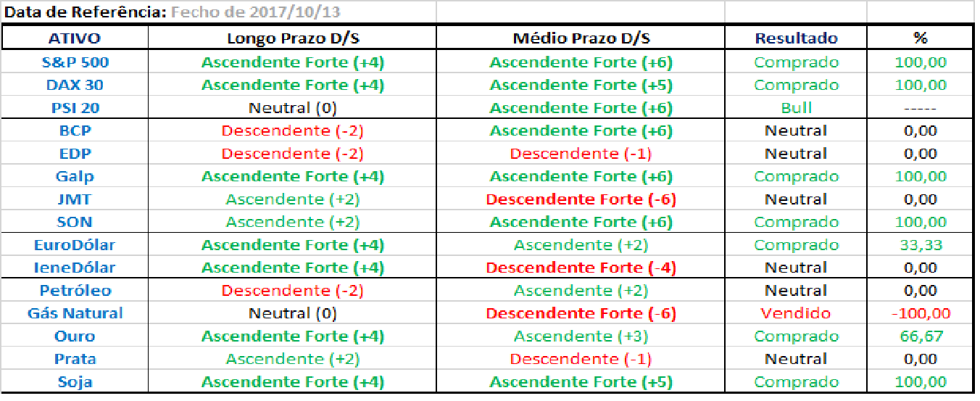Click the ATIVO column header
The width and height of the screenshot is (980, 401).
(x=75, y=38)
